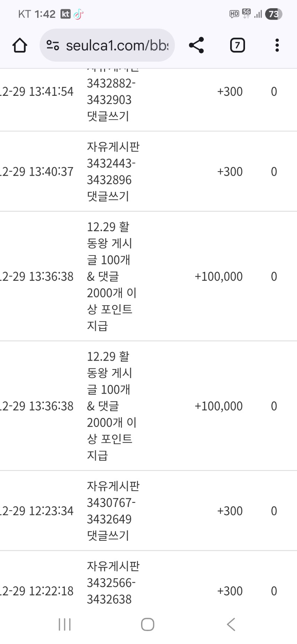297x644 pixels.
Task: Tap the share icon
Action: (196, 45)
